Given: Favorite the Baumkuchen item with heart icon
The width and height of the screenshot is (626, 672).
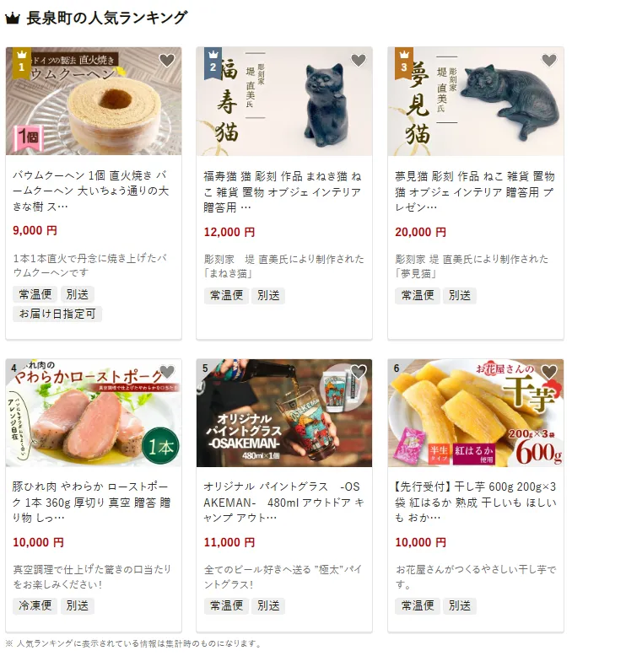Looking at the screenshot, I should coord(167,61).
